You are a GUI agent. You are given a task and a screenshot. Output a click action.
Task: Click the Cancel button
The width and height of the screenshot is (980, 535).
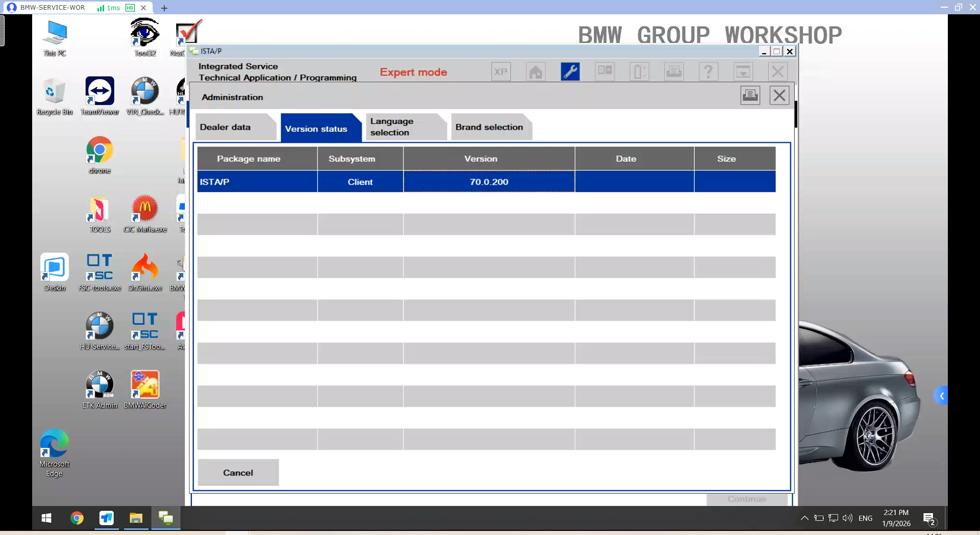coord(238,473)
